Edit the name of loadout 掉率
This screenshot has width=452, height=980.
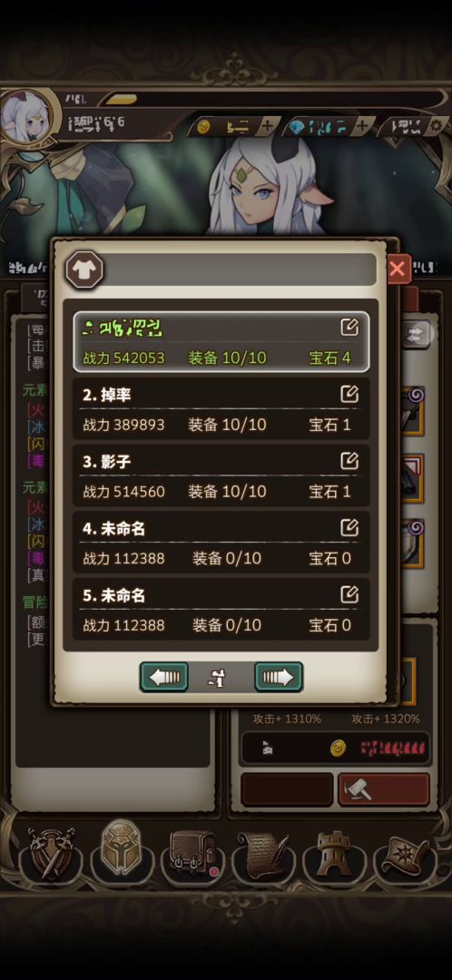(349, 394)
